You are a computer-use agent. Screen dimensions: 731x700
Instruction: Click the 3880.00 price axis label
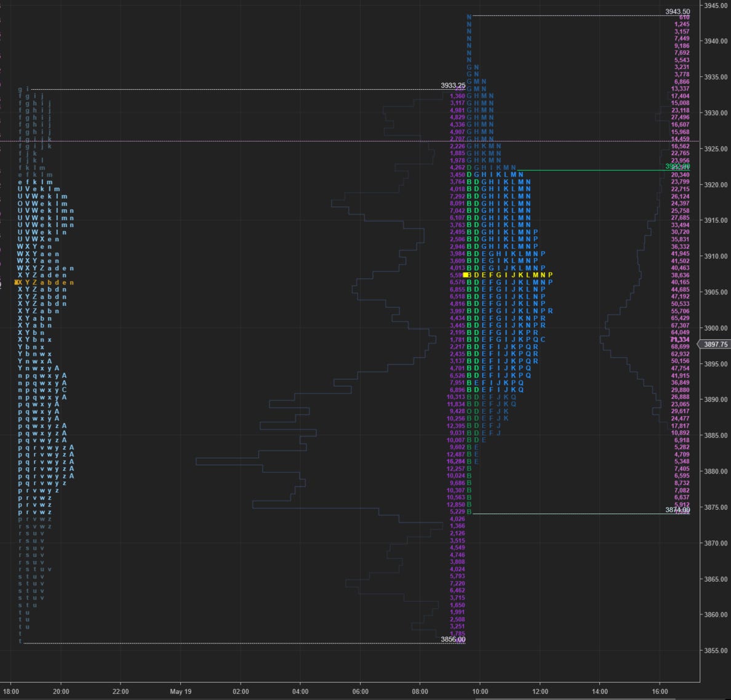pyautogui.click(x=716, y=471)
